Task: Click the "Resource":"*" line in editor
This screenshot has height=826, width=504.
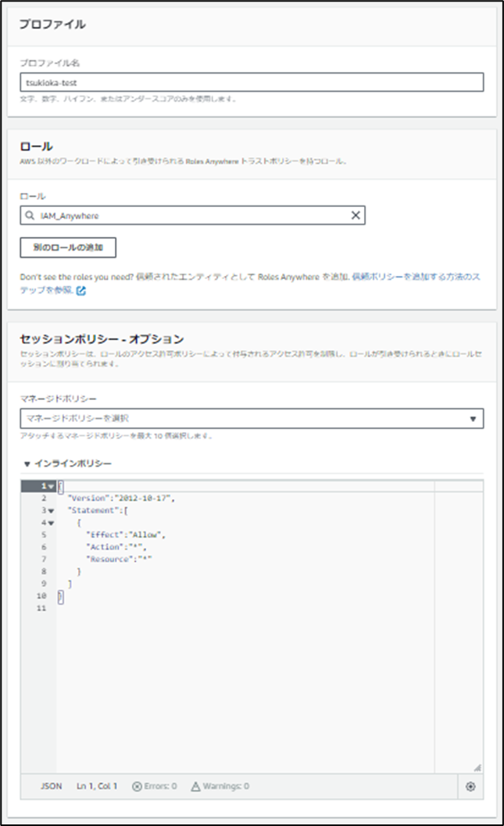Action: tap(119, 559)
